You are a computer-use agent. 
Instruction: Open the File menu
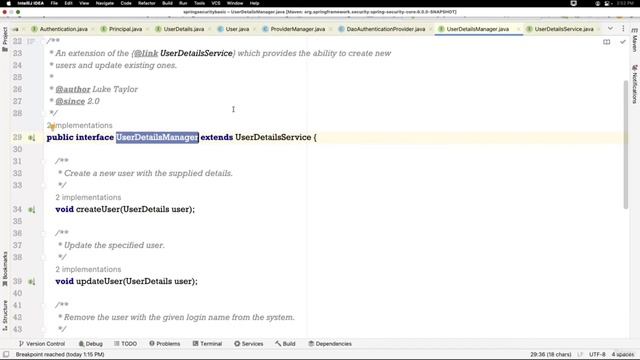pyautogui.click(x=54, y=3)
